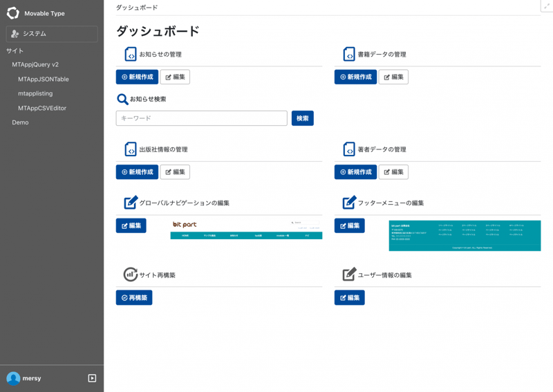Open the システム menu in sidebar
Screen dimensions: 553x392
pos(52,34)
